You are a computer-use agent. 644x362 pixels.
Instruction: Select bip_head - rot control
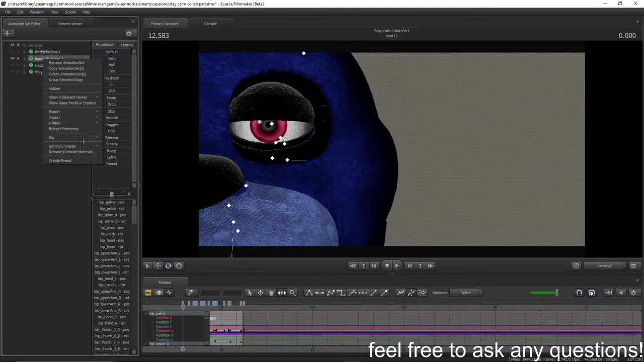[111, 247]
